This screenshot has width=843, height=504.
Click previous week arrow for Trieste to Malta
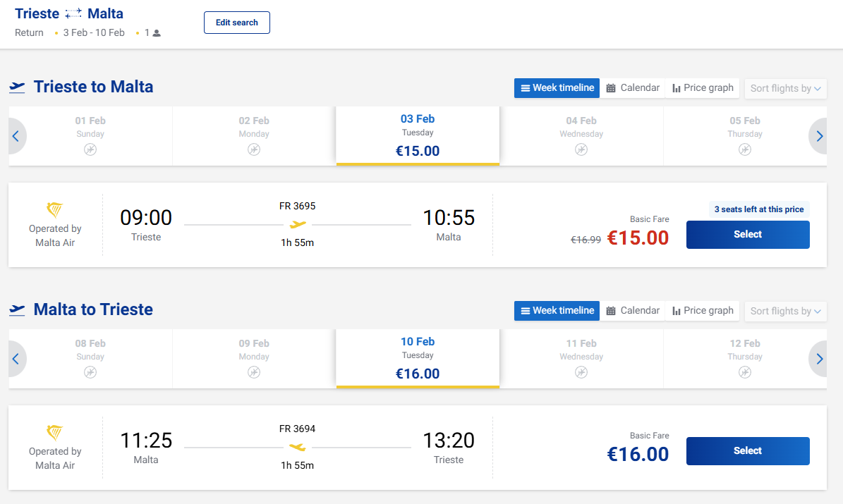click(x=16, y=136)
